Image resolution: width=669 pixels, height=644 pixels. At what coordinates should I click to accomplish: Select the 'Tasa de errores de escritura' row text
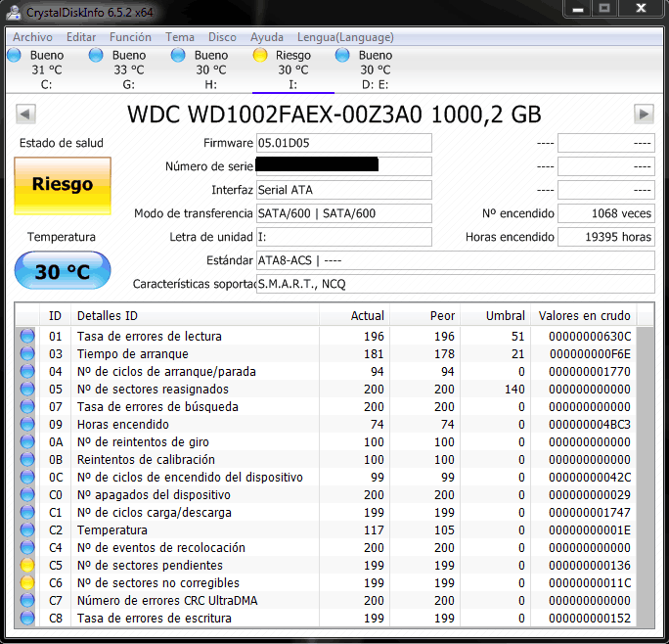154,618
